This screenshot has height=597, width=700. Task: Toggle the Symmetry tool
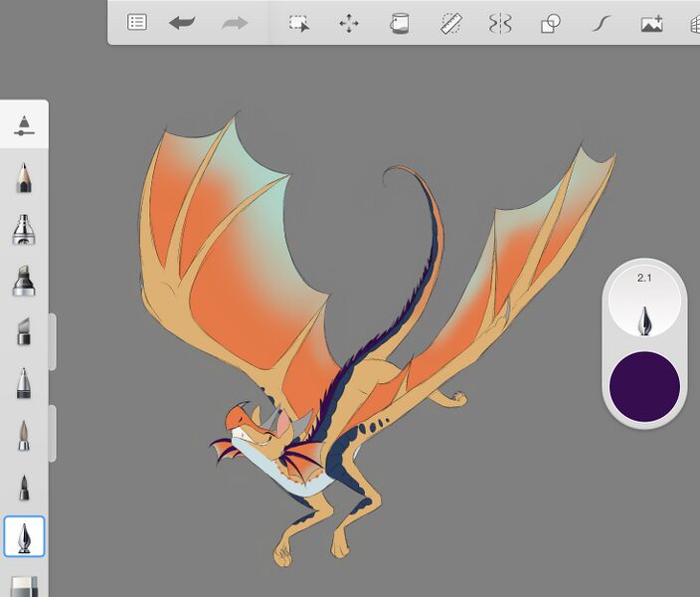coord(499,23)
